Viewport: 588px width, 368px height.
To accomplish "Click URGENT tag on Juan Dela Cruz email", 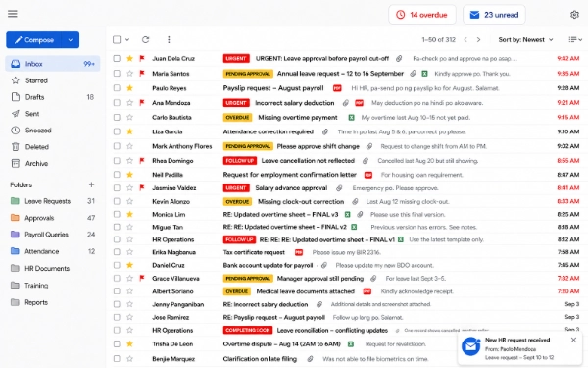I will [x=236, y=58].
